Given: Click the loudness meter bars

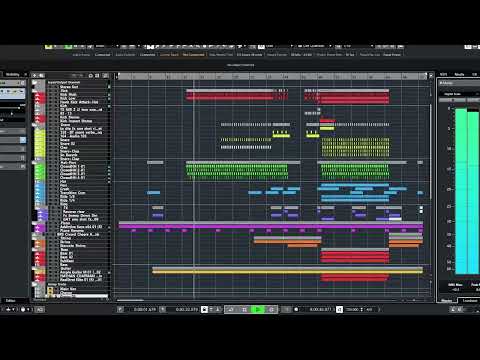Looking at the screenshot, I should [x=467, y=191].
